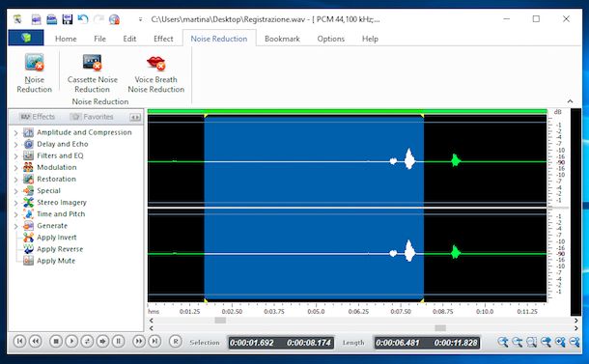Expand the Generate category
Viewport: 589px width, 364px height.
(15, 226)
